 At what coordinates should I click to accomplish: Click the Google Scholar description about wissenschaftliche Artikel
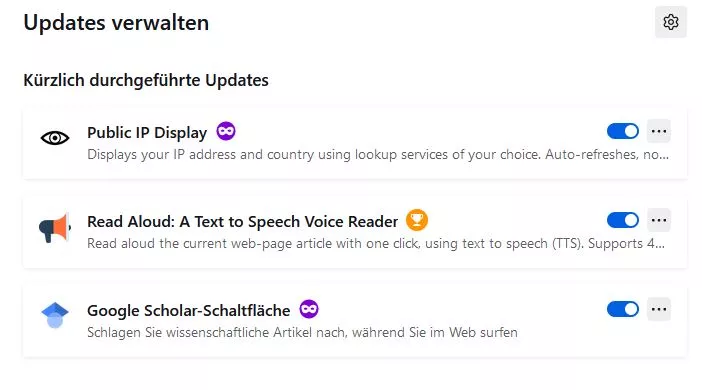tap(302, 333)
